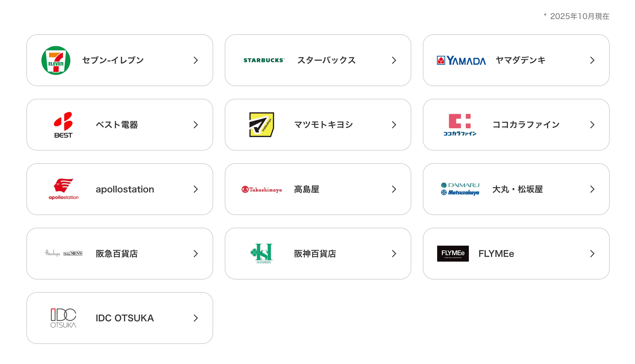Select the 阪急百貨店 label
This screenshot has height=364, width=635.
click(117, 254)
